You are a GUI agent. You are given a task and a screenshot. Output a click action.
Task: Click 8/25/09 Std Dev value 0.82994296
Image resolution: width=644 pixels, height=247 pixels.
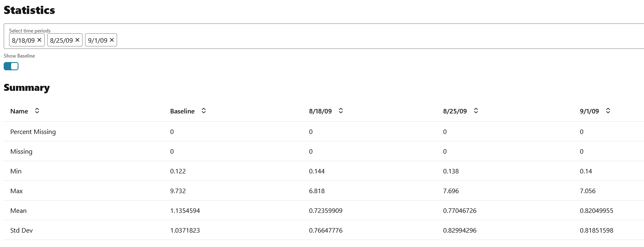point(460,231)
